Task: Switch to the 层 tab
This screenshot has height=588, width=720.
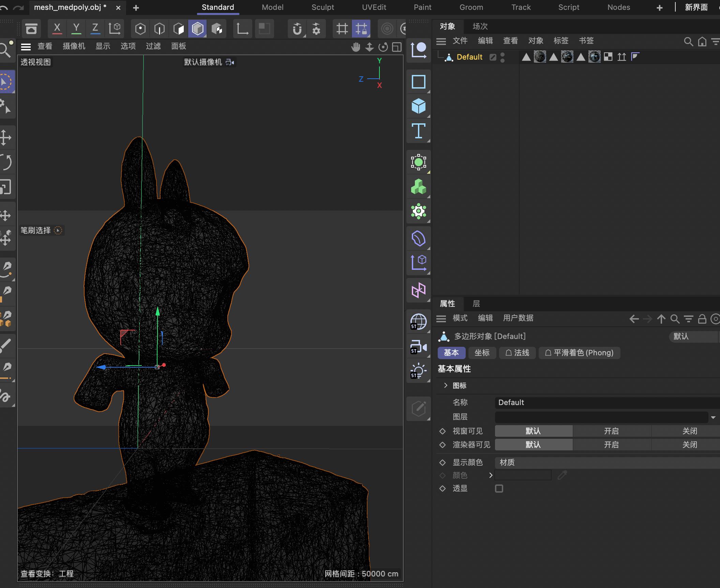Action: (x=476, y=304)
